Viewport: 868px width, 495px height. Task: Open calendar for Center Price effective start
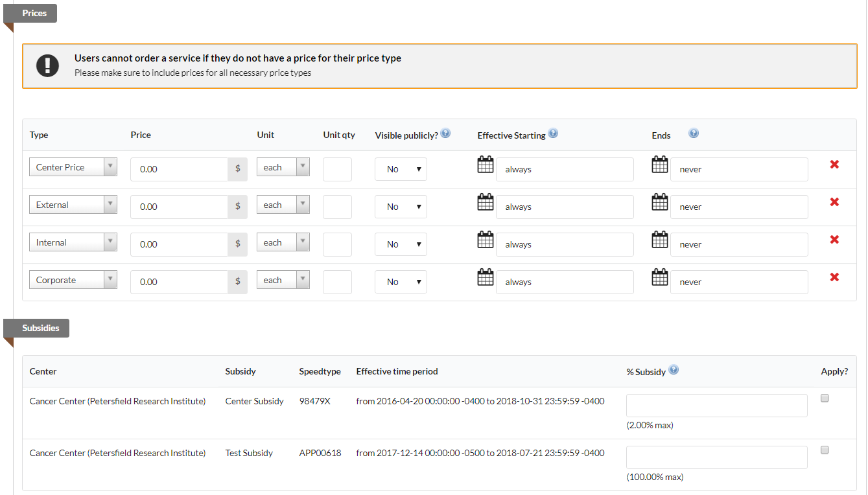pyautogui.click(x=486, y=165)
